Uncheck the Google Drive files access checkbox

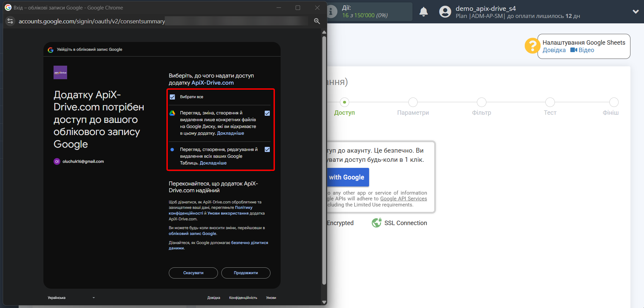[267, 113]
